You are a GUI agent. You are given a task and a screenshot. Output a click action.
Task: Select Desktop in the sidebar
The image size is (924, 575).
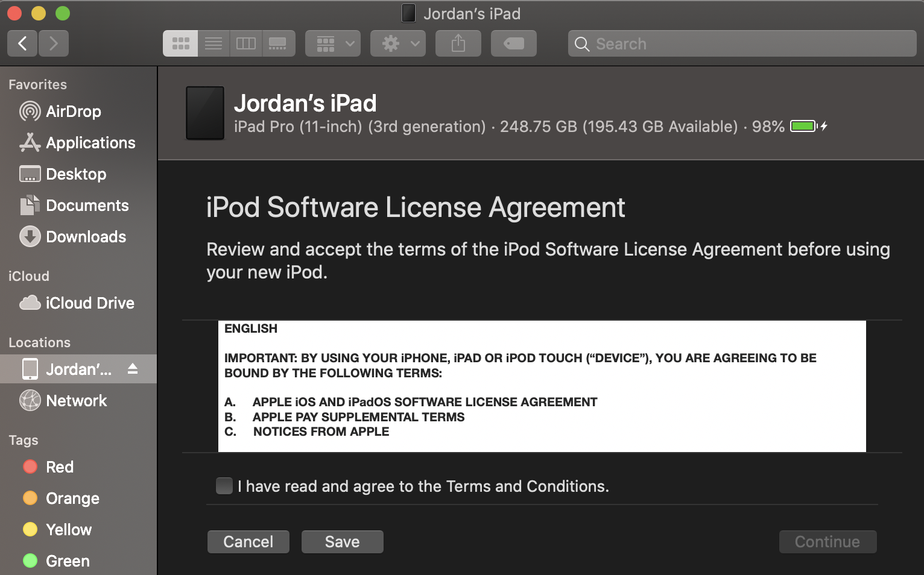[x=78, y=174]
